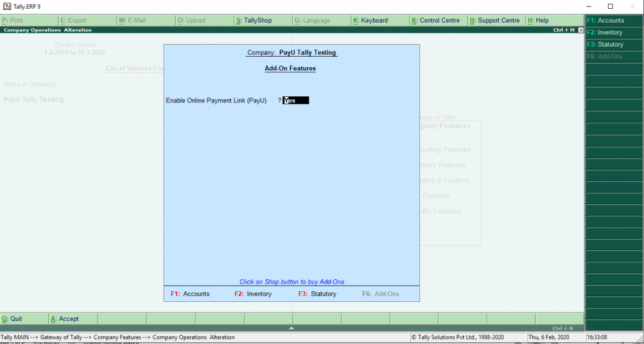Switch to F2: Inventory at dialog bottom

coord(253,294)
